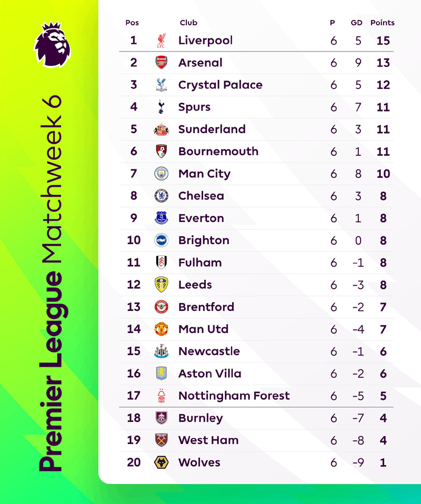Click the Bournemouth team name
Image resolution: width=421 pixels, height=504 pixels.
point(218,152)
